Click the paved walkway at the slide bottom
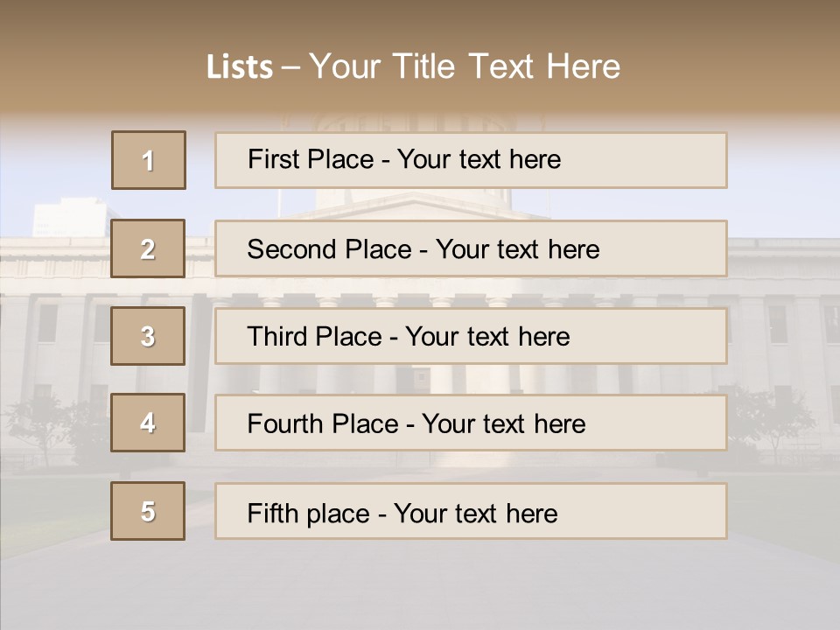 click(420, 586)
